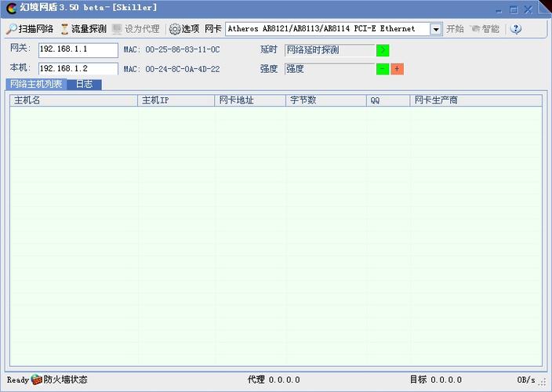Click the blue help question mark icon
Screen dimensions: 552x392
pyautogui.click(x=516, y=29)
